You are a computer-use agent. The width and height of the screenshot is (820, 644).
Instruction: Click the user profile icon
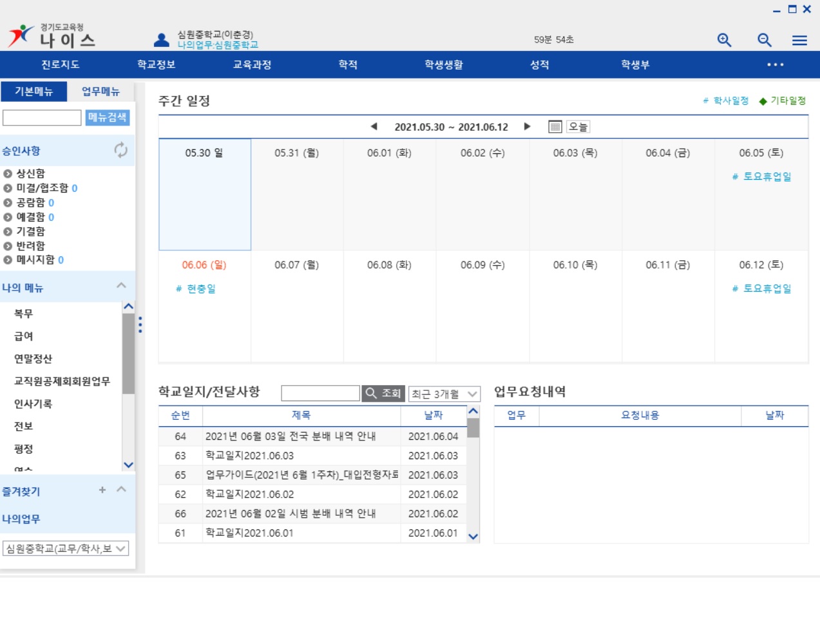click(162, 40)
